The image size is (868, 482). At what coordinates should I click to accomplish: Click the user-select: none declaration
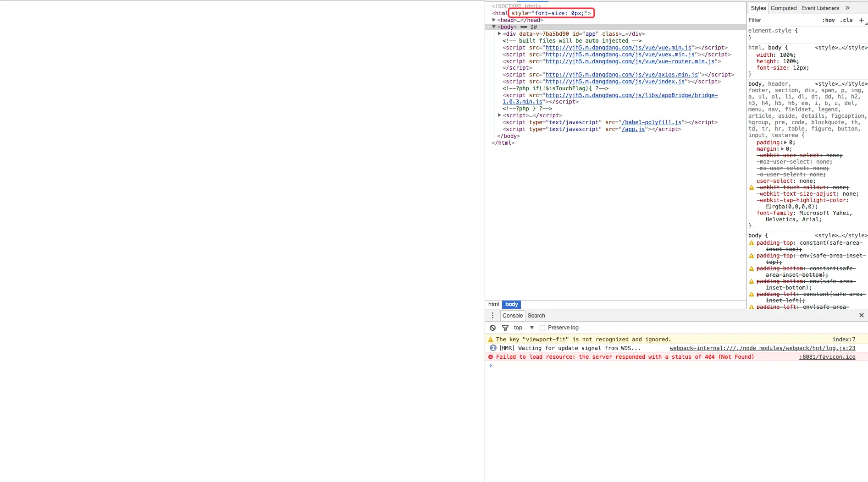786,181
